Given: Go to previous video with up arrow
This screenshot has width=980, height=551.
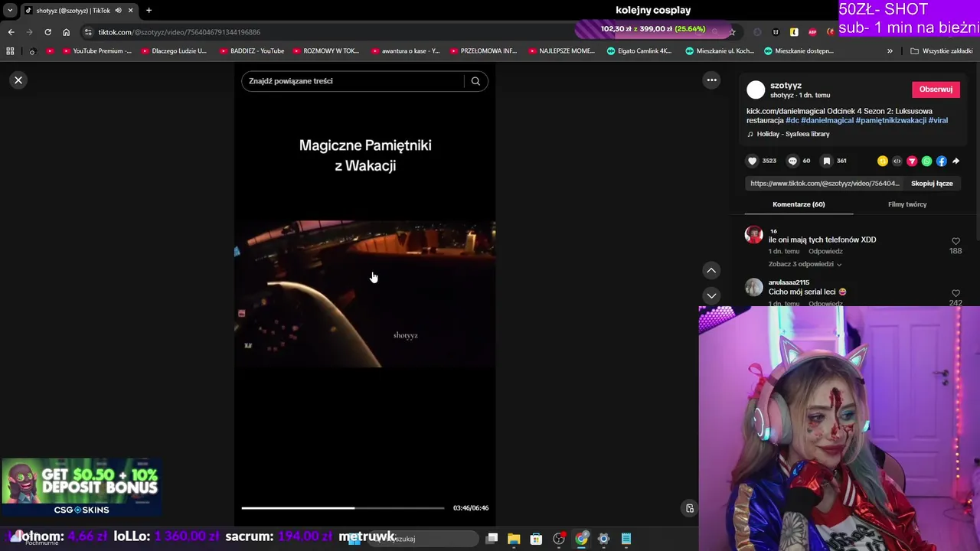Looking at the screenshot, I should click(x=711, y=270).
